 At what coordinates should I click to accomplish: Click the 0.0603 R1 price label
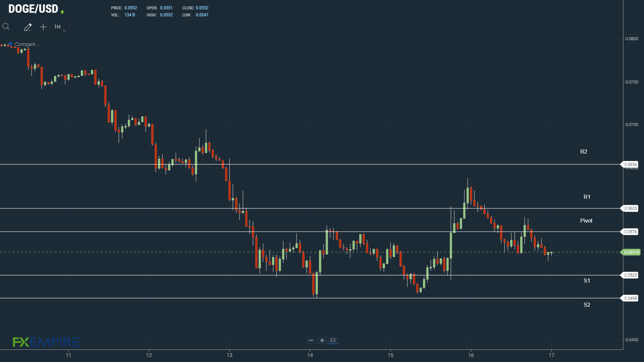coord(630,208)
